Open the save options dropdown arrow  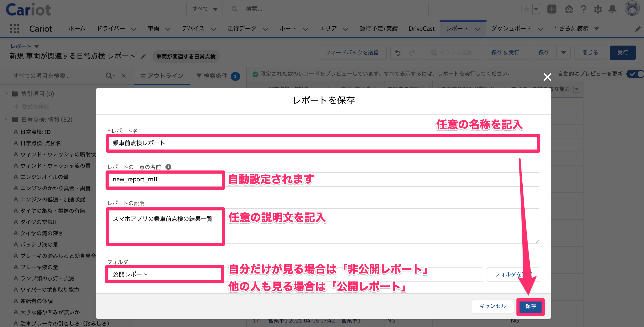click(563, 53)
